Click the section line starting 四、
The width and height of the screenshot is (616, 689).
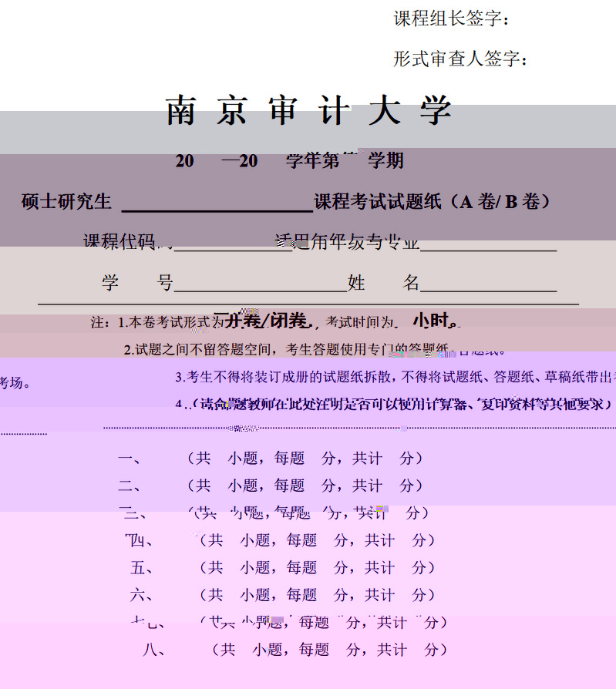(280, 540)
